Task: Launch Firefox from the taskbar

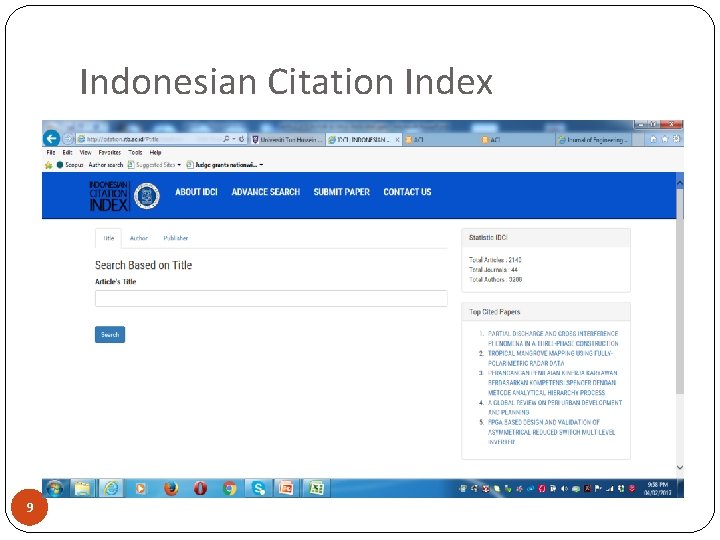Action: 171,488
